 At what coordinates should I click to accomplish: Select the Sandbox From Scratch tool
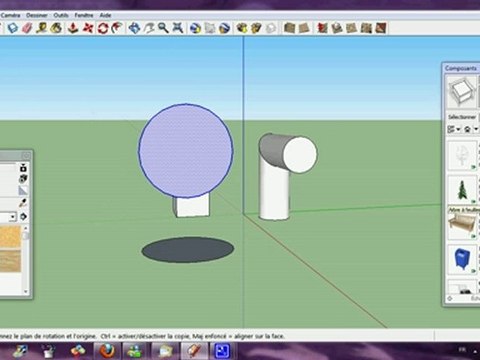304,28
